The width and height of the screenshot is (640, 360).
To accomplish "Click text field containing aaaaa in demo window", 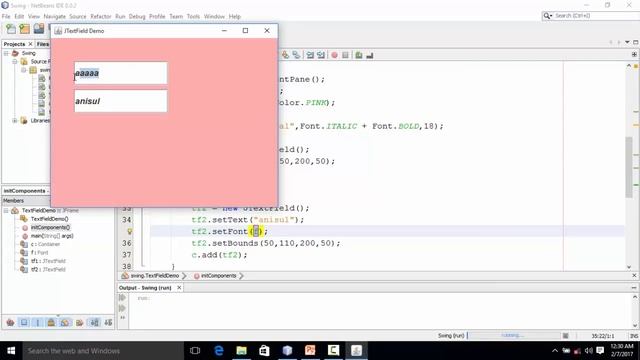I will [121, 73].
